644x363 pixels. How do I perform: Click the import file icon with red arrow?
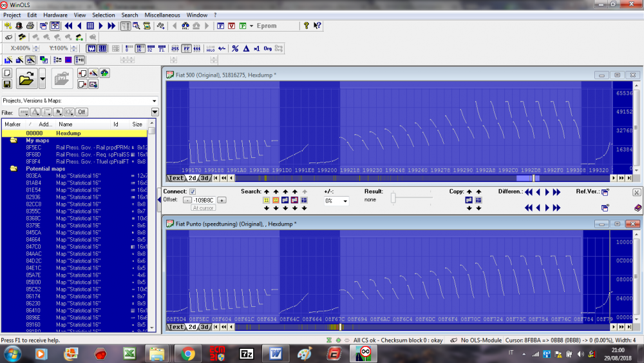(x=82, y=73)
